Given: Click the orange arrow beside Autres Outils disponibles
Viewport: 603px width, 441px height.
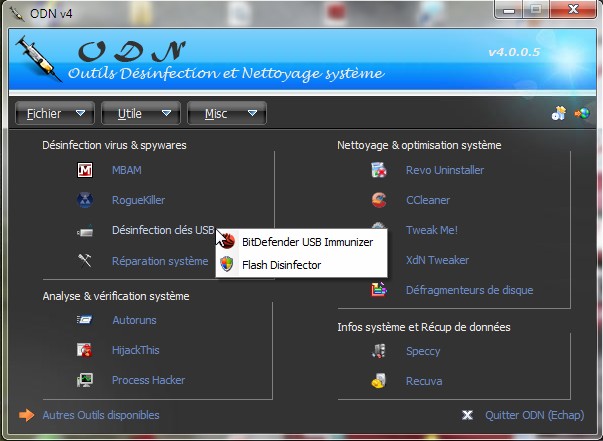Looking at the screenshot, I should pos(27,415).
